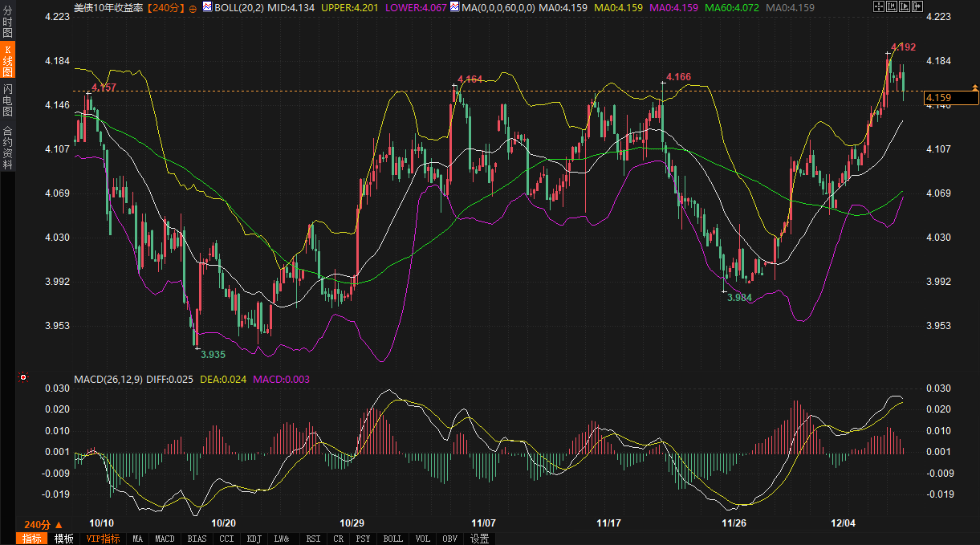The image size is (980, 545).
Task: Open 合约资料 panel in left sidebar
Action: [7, 147]
